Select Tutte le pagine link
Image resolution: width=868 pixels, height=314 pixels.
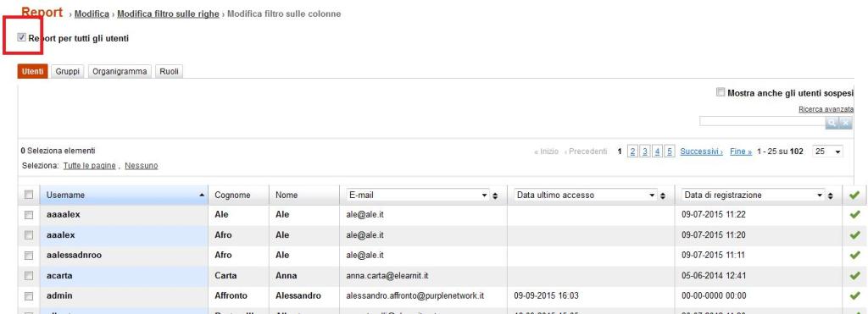pos(90,165)
